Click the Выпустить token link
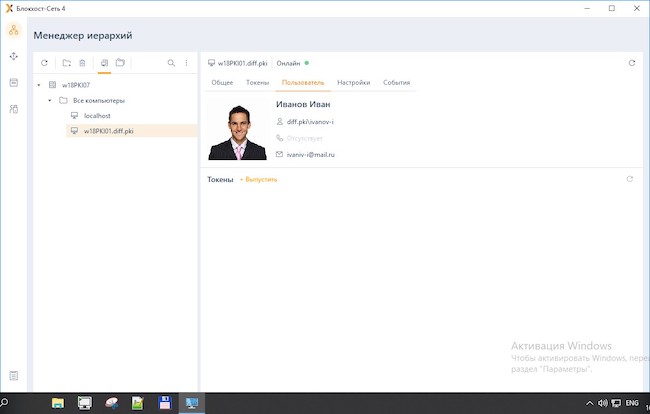The width and height of the screenshot is (650, 414). click(x=258, y=179)
